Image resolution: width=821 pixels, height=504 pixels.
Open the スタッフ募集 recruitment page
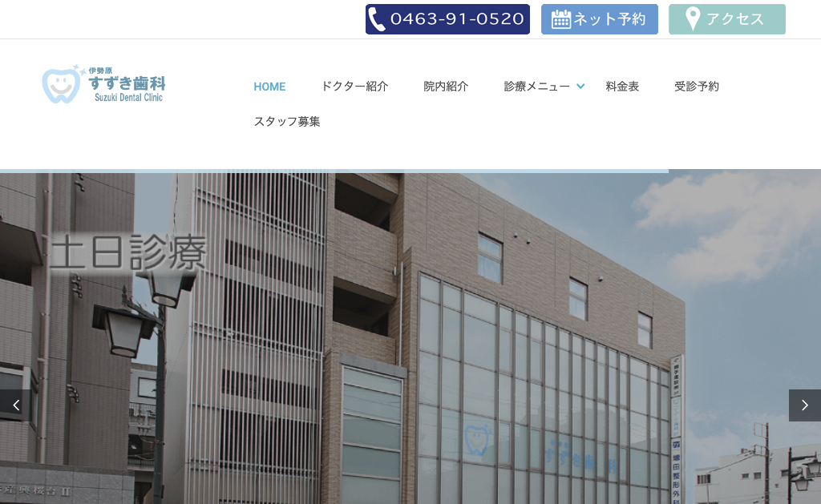pyautogui.click(x=287, y=122)
